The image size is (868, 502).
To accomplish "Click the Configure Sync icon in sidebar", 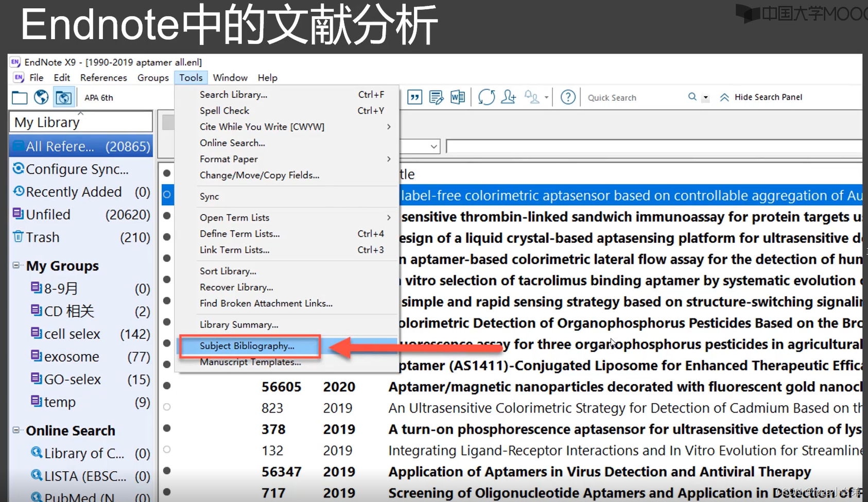I will pos(19,168).
